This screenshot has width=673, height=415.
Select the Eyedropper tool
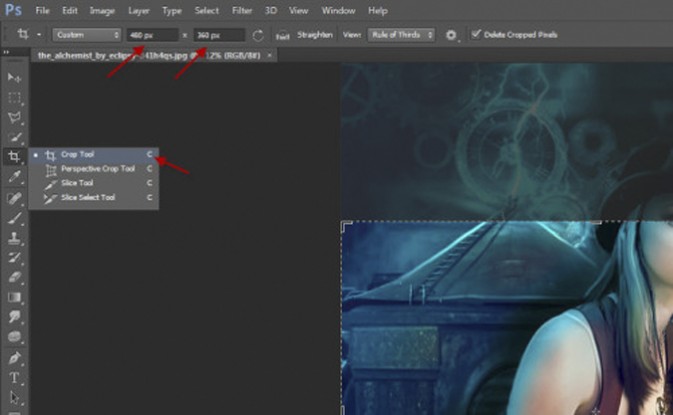(15, 177)
